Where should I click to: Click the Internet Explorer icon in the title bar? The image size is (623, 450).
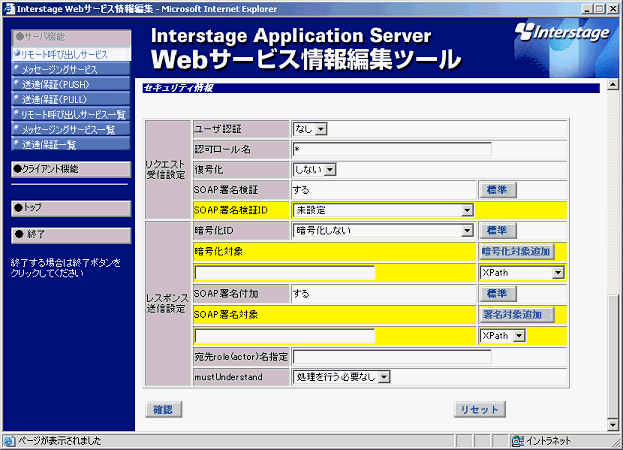(x=9, y=9)
